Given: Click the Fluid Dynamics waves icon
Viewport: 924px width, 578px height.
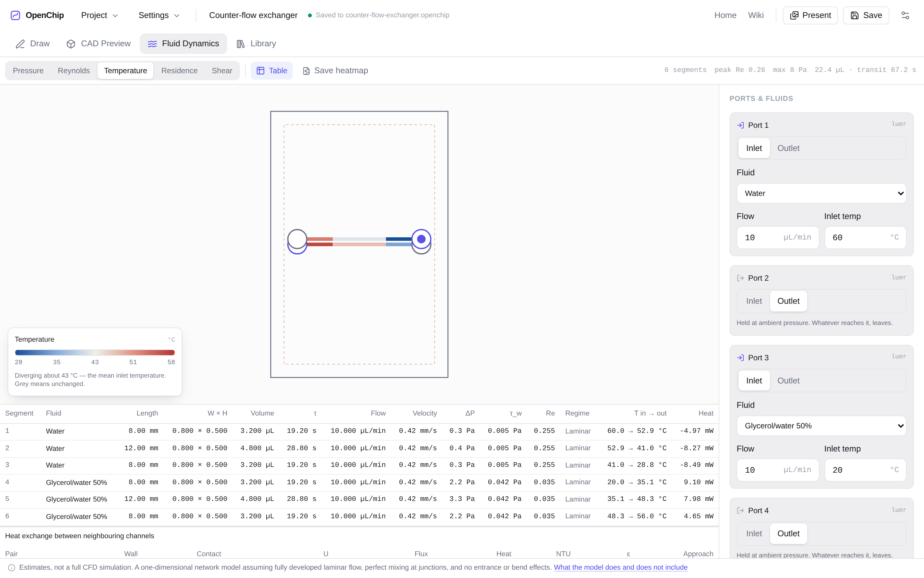Looking at the screenshot, I should [x=152, y=44].
